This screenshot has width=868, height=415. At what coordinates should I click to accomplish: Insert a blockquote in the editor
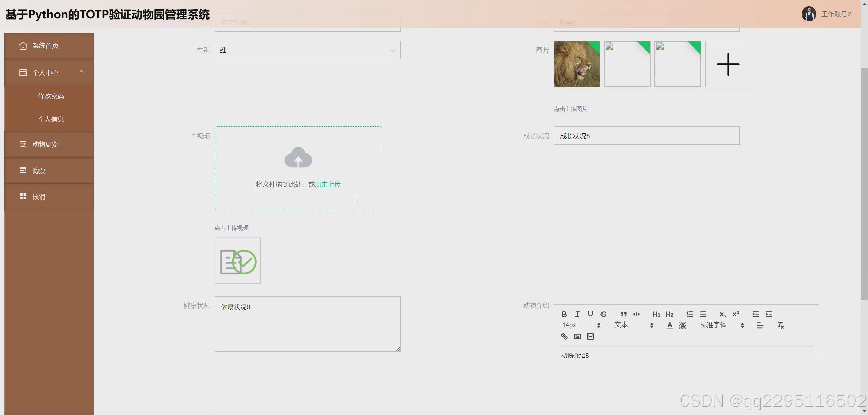623,314
